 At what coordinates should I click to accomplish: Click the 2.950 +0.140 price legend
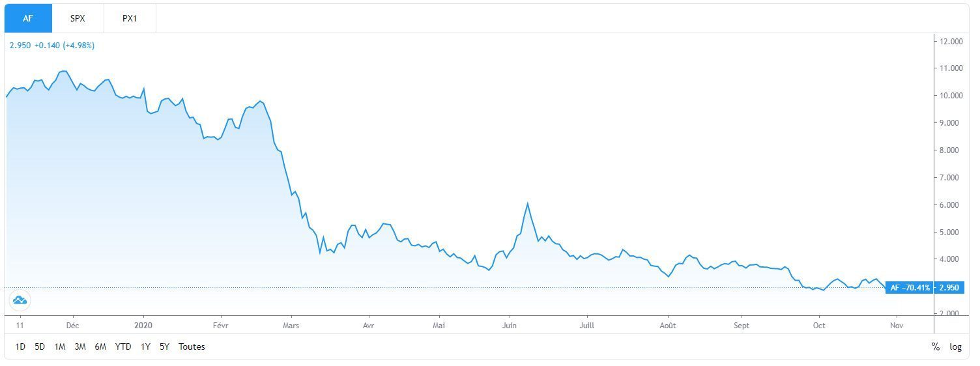pyautogui.click(x=52, y=46)
